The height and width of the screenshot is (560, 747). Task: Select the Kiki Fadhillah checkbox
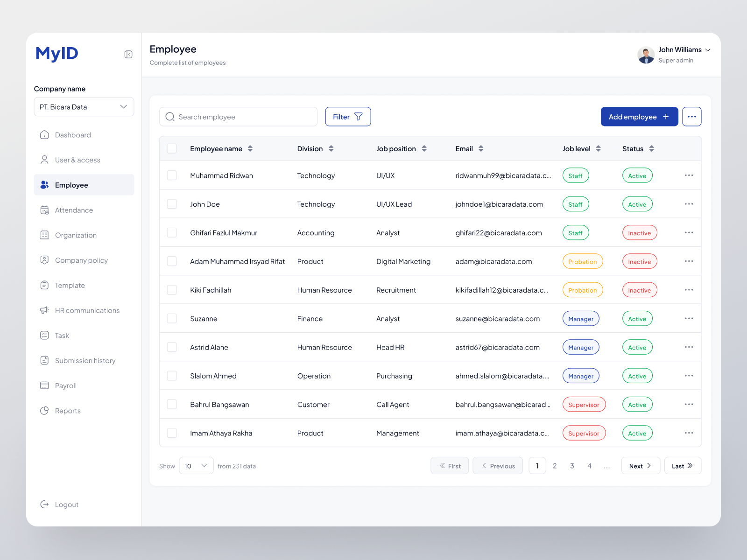(x=172, y=290)
